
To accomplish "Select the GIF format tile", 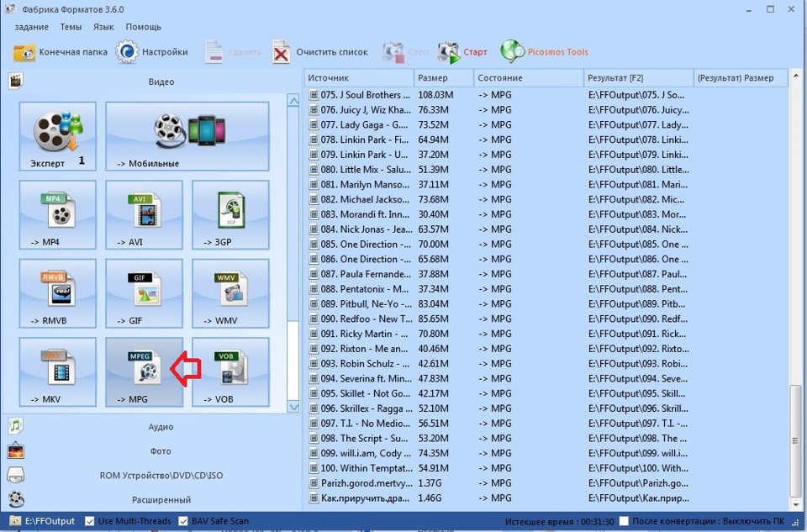I will click(x=144, y=293).
